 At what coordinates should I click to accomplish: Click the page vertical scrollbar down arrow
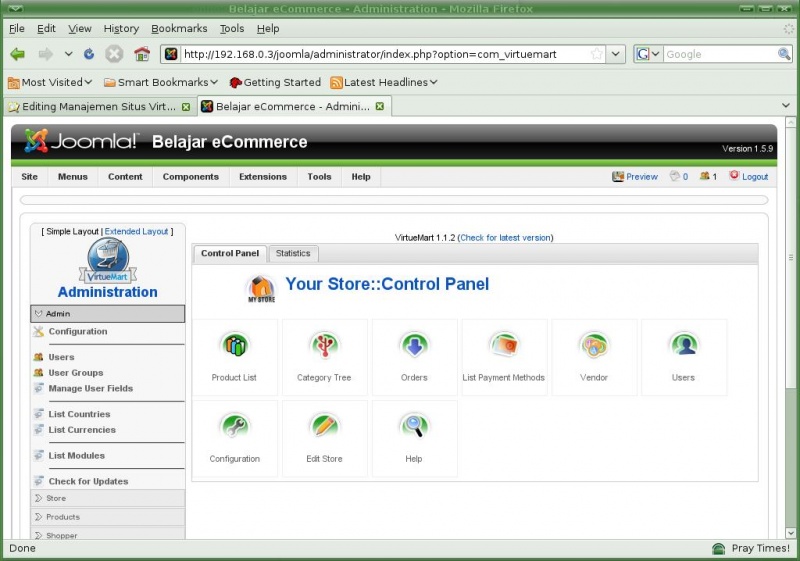click(790, 533)
